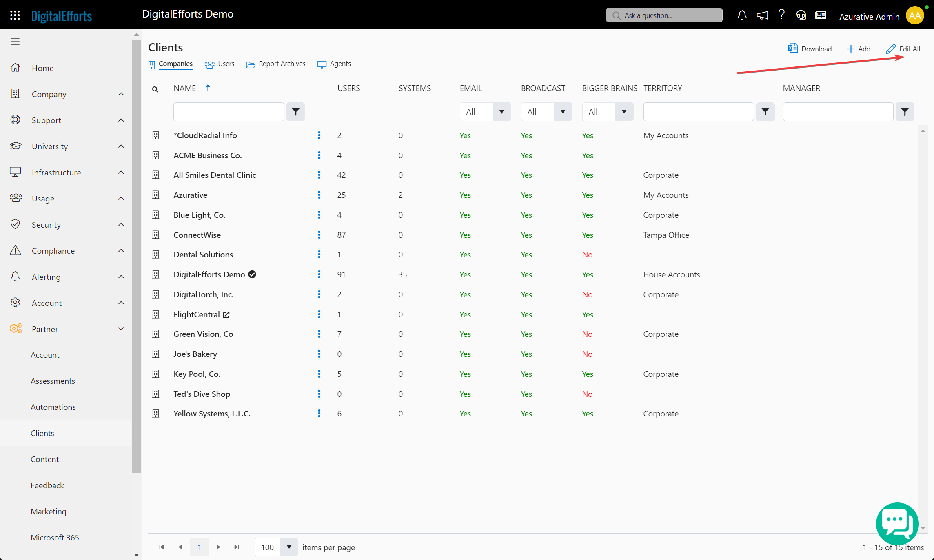
Task: Add a new client
Action: click(x=859, y=49)
